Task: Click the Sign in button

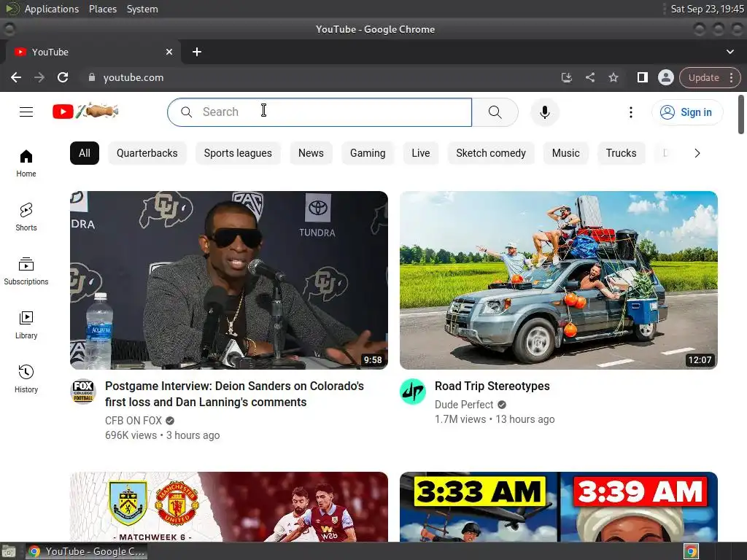Action: pyautogui.click(x=686, y=112)
